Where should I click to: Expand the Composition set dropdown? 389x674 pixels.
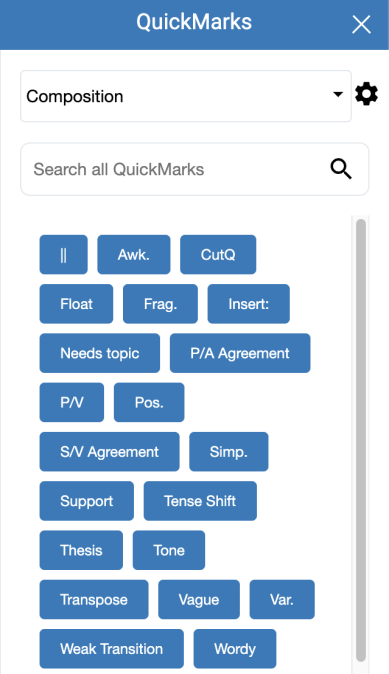tap(186, 96)
